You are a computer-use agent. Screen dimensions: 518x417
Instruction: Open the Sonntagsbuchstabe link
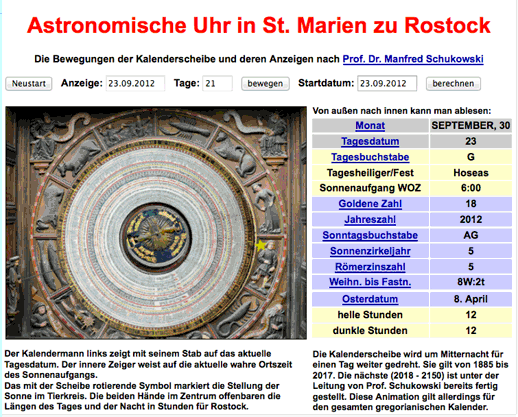[370, 235]
